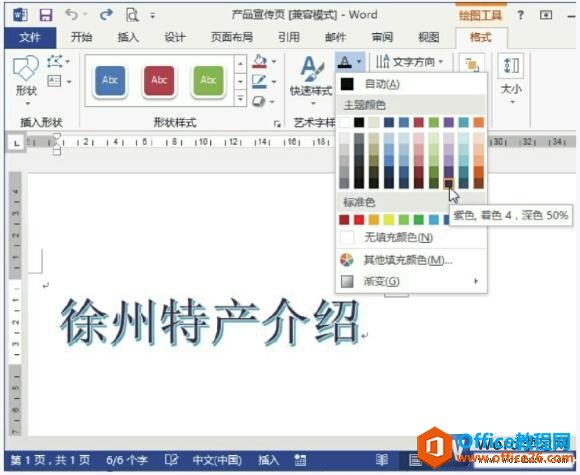Click 中文(中国) language in status bar

pyautogui.click(x=217, y=460)
